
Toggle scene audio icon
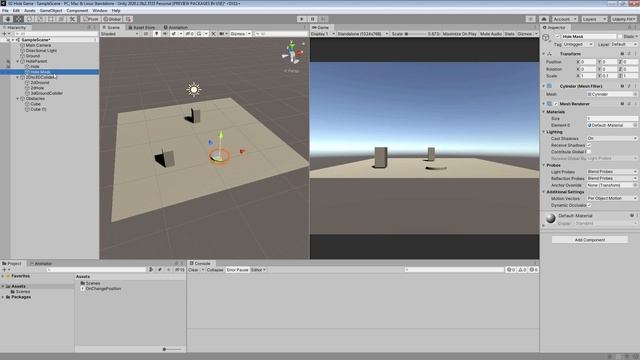[165, 34]
